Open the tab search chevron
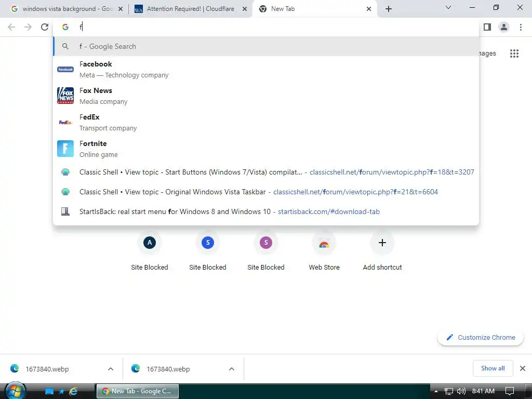Viewport: 532px width, 399px height. [x=448, y=7]
